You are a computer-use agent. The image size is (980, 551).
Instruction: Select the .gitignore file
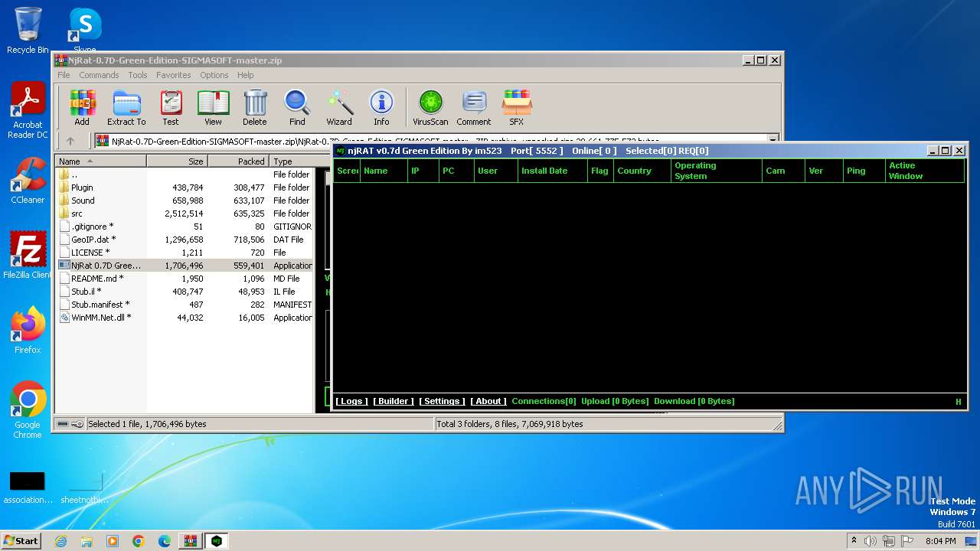click(x=184, y=227)
